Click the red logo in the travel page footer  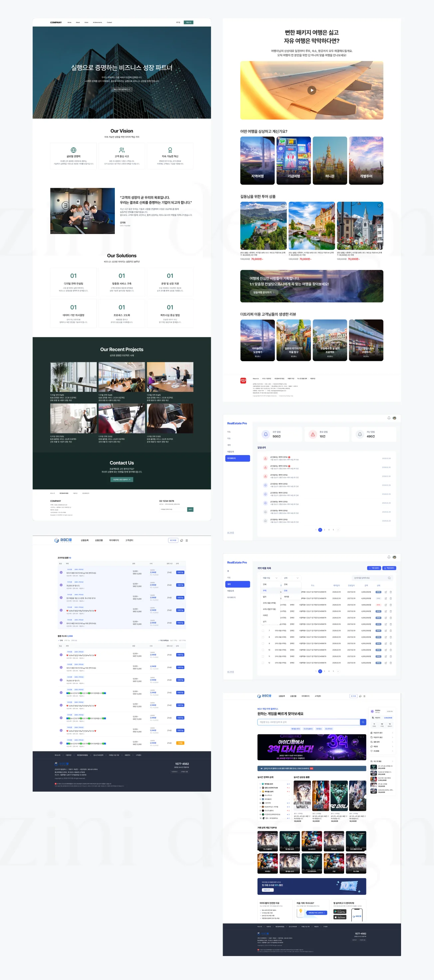[243, 380]
